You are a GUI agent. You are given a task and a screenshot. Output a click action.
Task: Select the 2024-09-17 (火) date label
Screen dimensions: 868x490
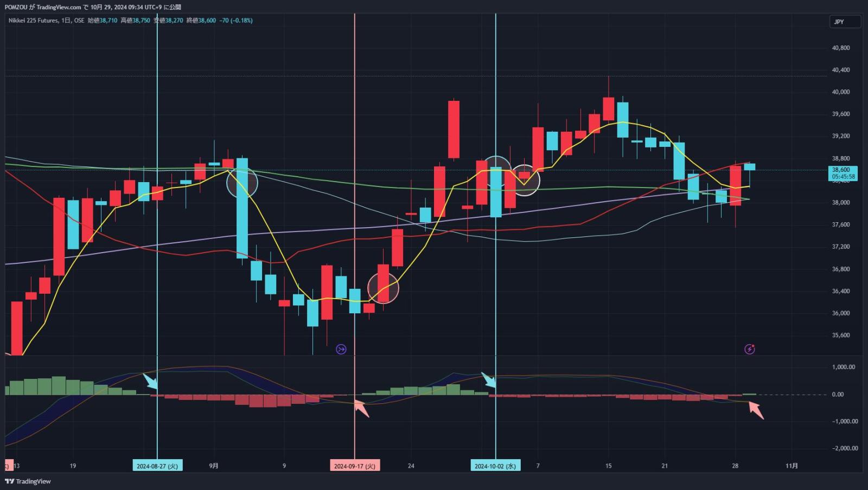355,466
